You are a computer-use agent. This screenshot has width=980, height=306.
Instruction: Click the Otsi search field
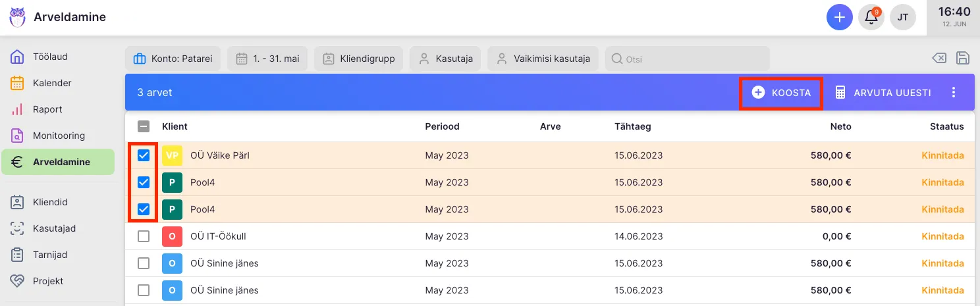[687, 59]
